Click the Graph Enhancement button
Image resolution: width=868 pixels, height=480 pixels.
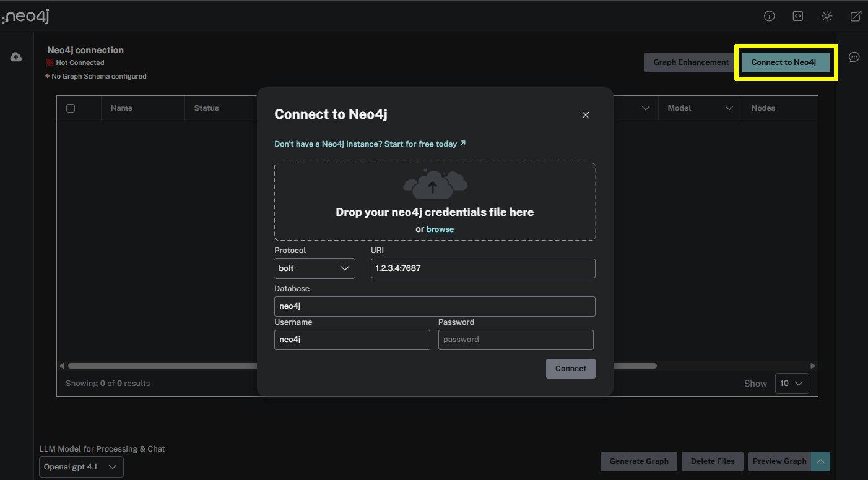coord(691,62)
